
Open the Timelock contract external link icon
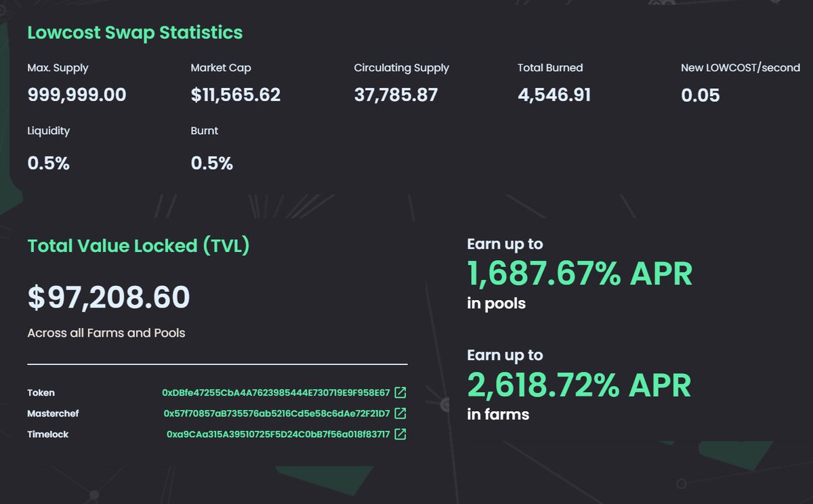400,434
